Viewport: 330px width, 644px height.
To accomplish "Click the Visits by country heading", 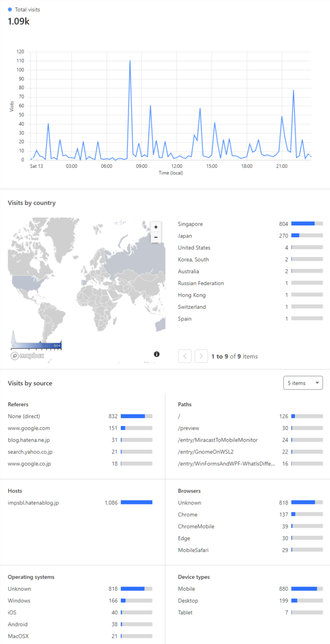I will 32,203.
